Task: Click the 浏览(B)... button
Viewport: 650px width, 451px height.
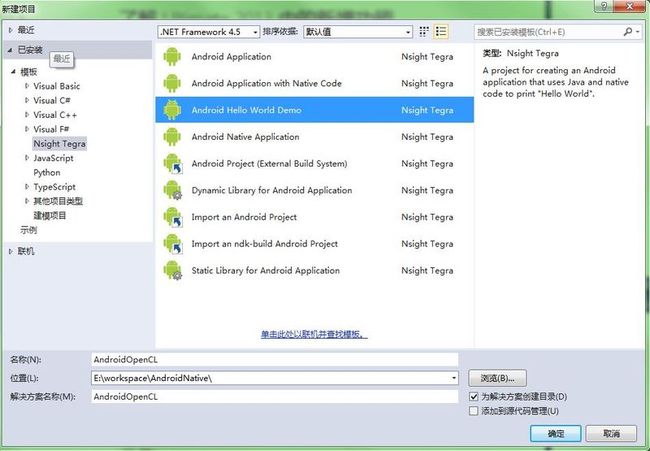Action: (497, 378)
